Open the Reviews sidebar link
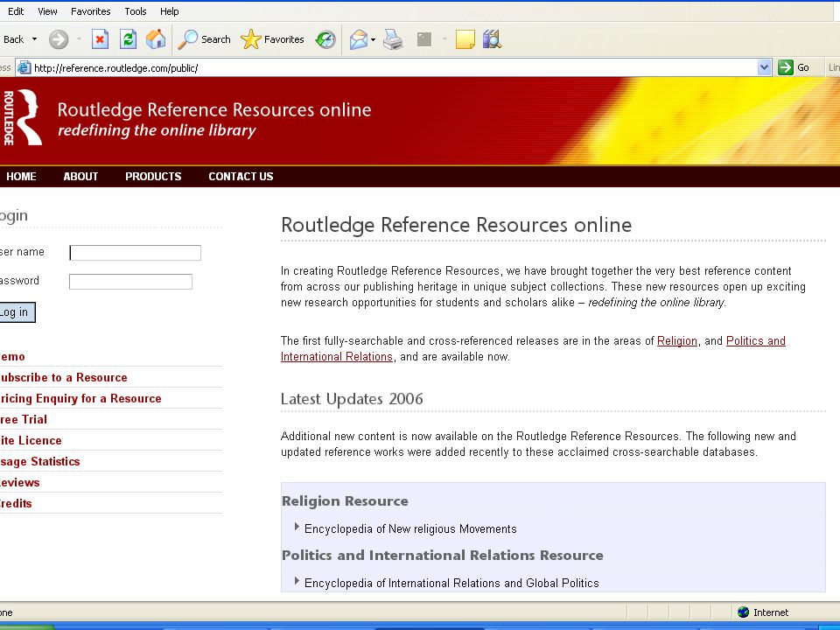 20,482
